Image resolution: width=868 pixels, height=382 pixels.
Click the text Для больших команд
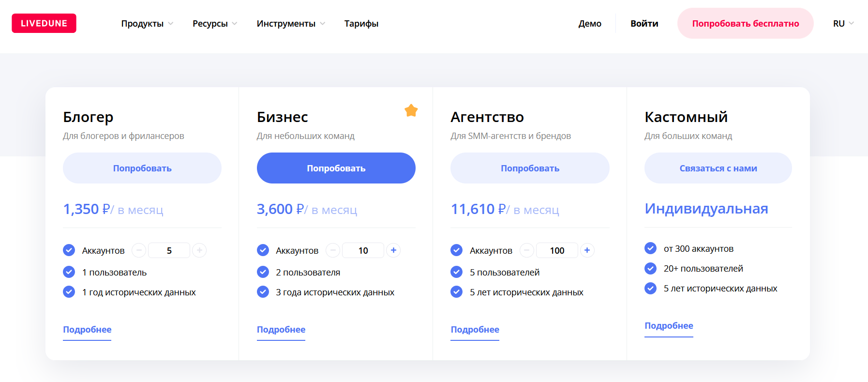pos(688,136)
